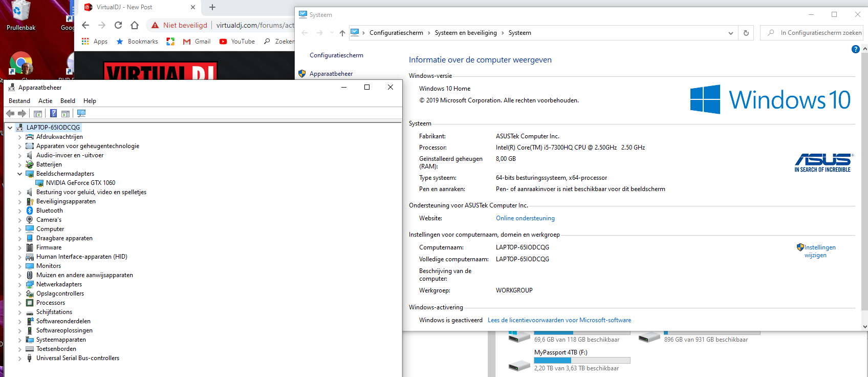Select the Batterijen category icon

pyautogui.click(x=30, y=164)
